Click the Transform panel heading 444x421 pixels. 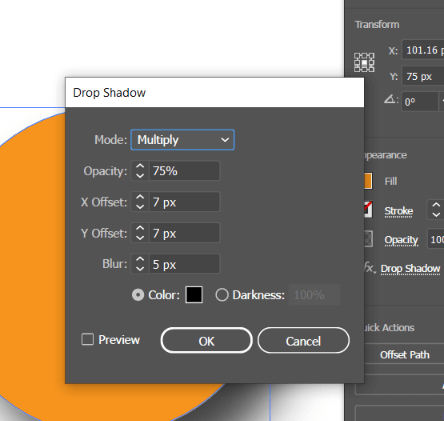(x=377, y=24)
